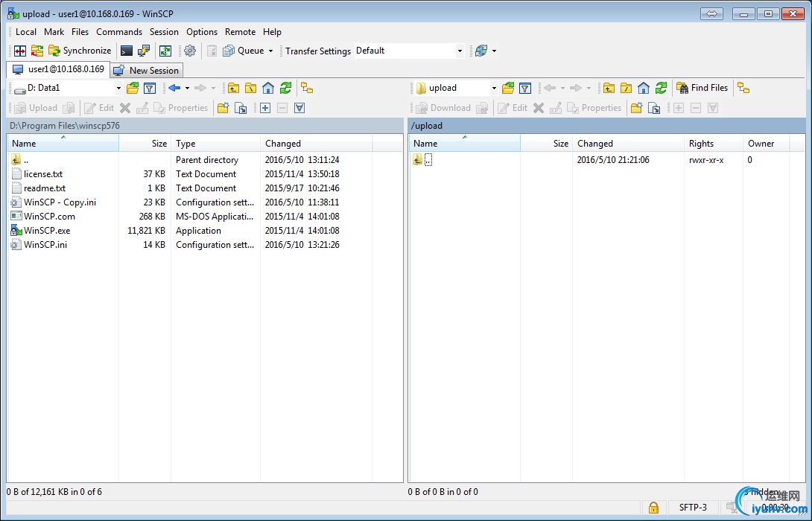Open the New Session tab
The image size is (812, 521).
point(147,71)
